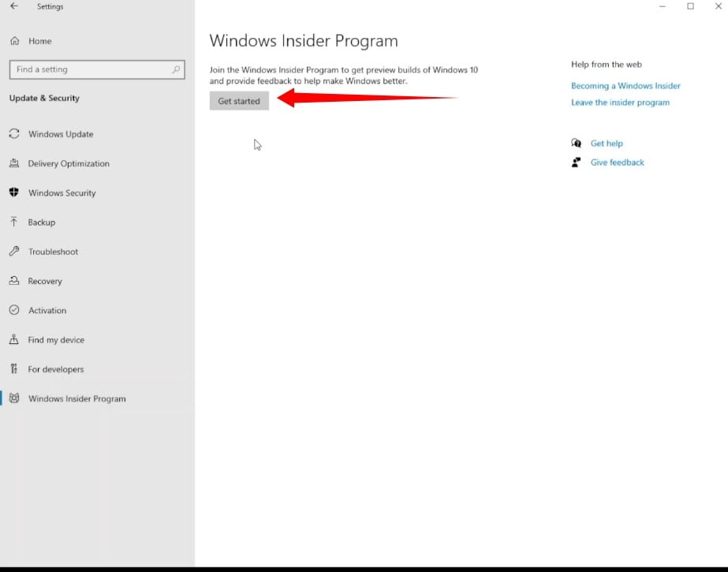Click the Troubleshoot wrench icon
Screen dimensions: 728x572
point(14,251)
